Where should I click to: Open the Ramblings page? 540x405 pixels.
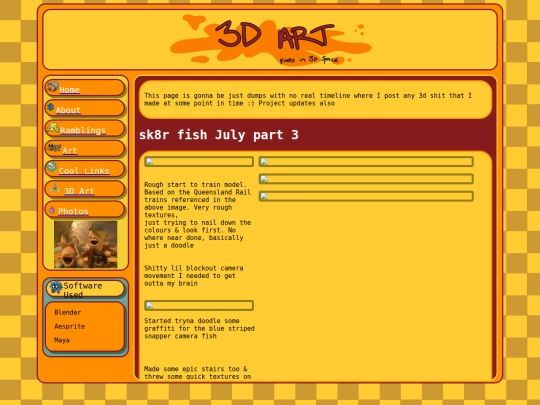click(x=83, y=130)
